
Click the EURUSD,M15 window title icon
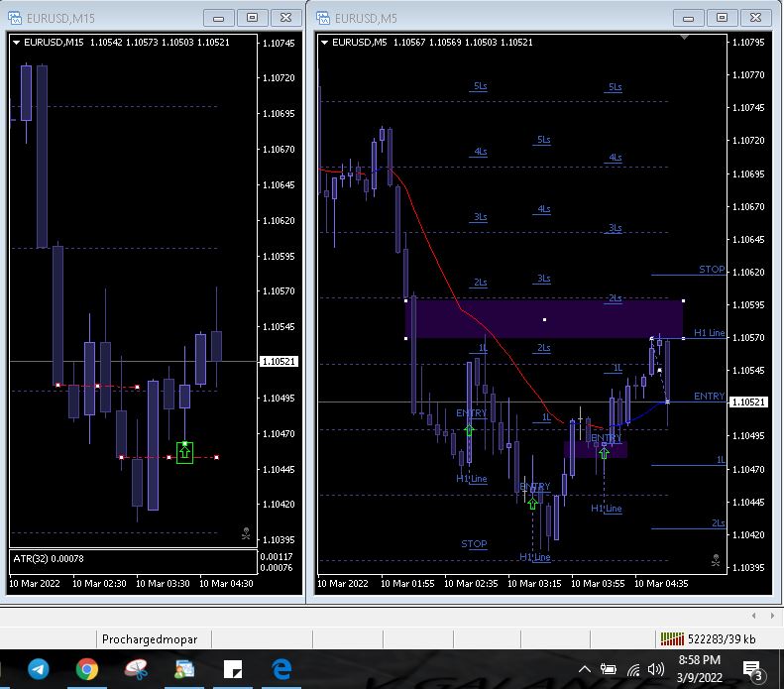pyautogui.click(x=15, y=18)
